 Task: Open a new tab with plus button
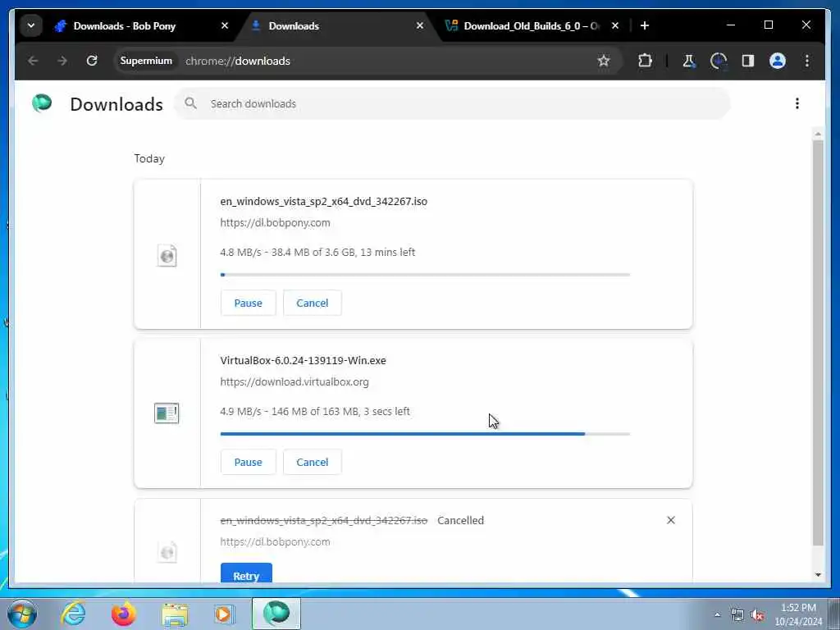(x=645, y=25)
